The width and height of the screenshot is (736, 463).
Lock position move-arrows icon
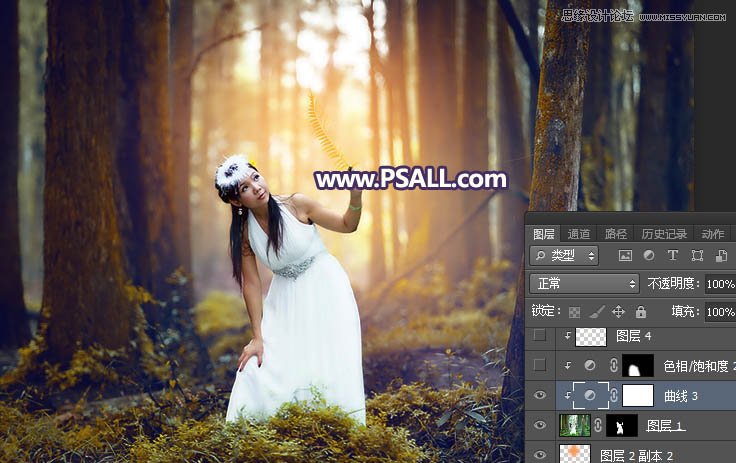(618, 312)
